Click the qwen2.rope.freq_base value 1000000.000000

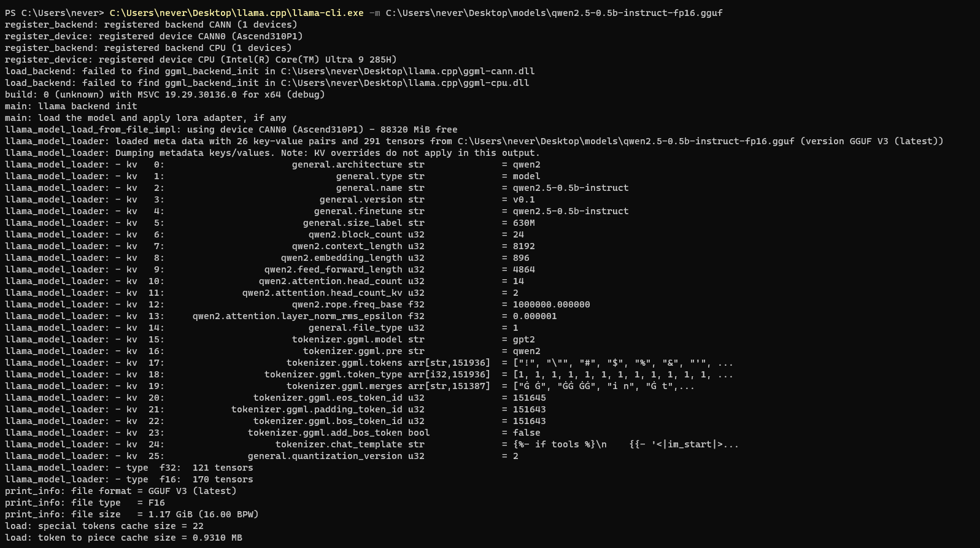coord(551,304)
